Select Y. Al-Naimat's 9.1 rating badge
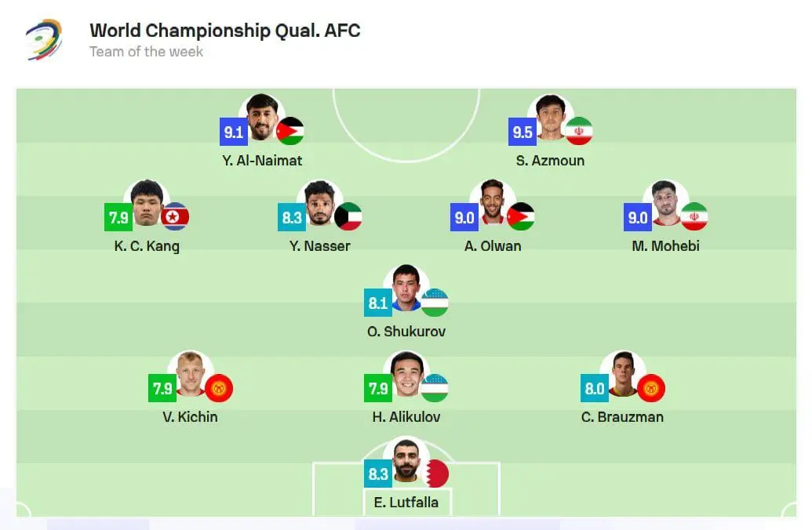This screenshot has width=812, height=530. 234,132
